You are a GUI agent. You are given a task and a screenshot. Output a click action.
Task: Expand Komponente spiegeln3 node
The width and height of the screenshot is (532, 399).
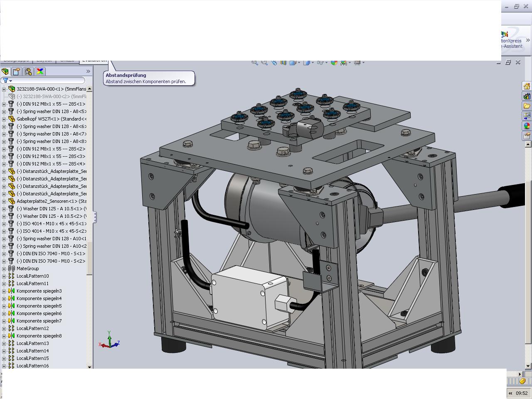tap(4, 291)
